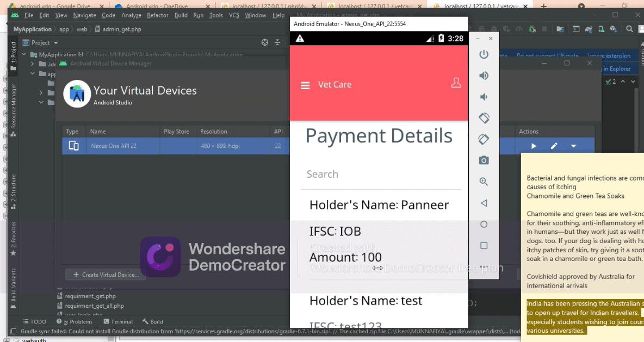Open the Project view dropdown

coord(55,43)
